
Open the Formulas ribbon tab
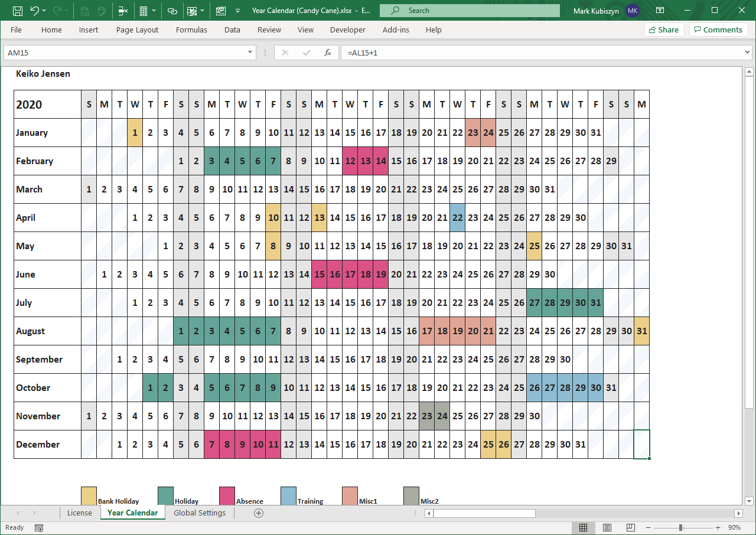(x=191, y=30)
